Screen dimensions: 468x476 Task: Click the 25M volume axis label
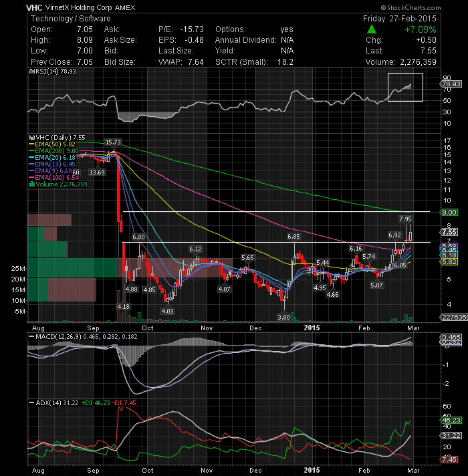coord(18,269)
